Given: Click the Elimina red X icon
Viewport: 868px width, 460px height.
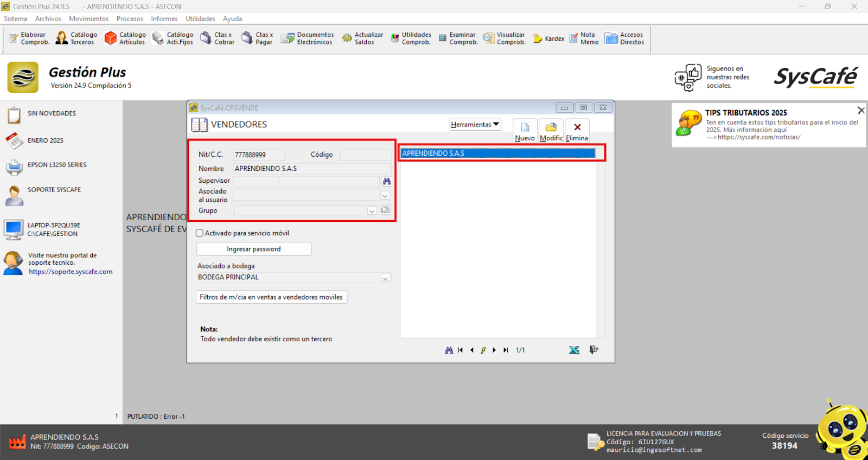Looking at the screenshot, I should (577, 130).
